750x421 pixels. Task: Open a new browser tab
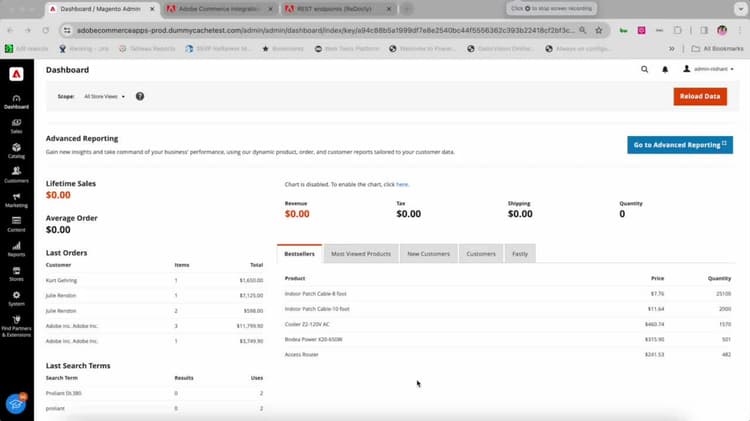(x=407, y=9)
